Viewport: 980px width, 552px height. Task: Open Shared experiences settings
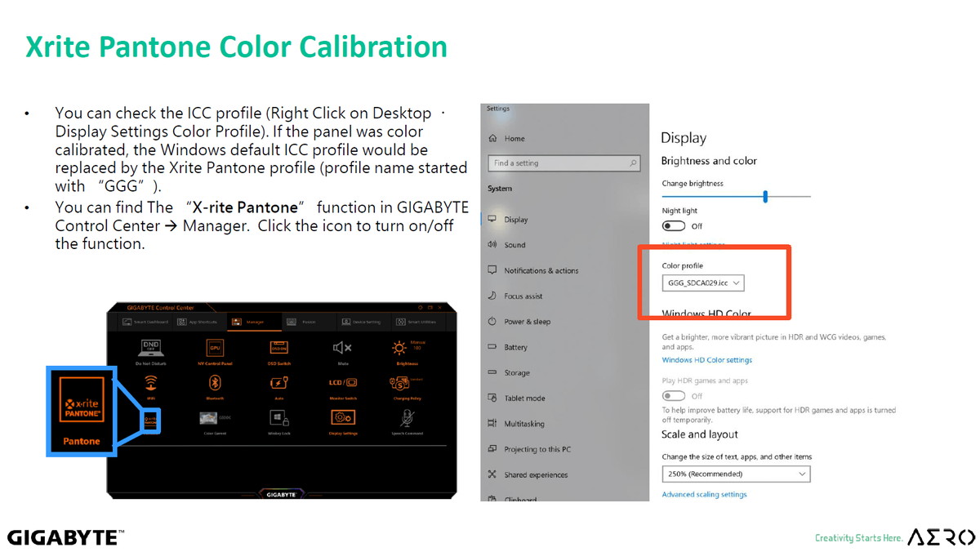tap(528, 474)
